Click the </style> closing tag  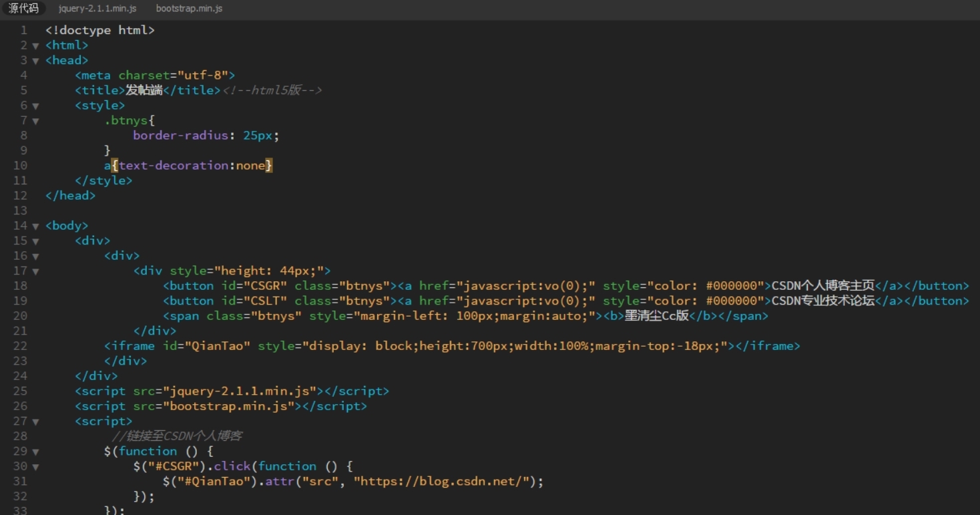(x=103, y=180)
